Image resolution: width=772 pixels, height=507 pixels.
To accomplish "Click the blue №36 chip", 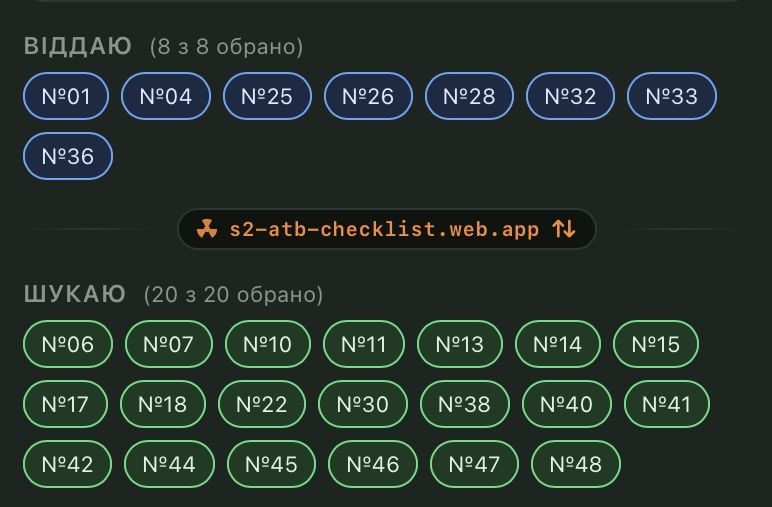I will (x=68, y=156).
